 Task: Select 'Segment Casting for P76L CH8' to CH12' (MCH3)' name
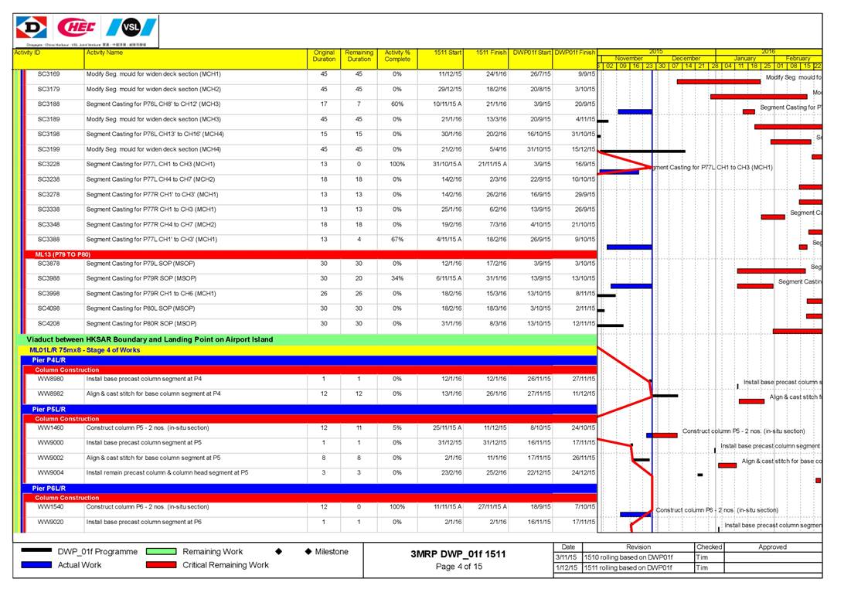pos(153,104)
